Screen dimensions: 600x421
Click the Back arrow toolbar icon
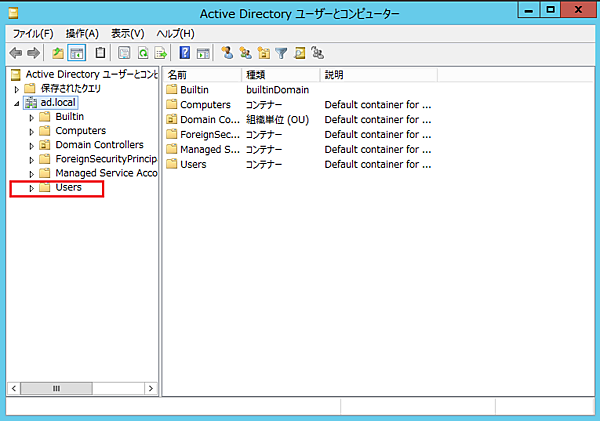click(x=16, y=53)
